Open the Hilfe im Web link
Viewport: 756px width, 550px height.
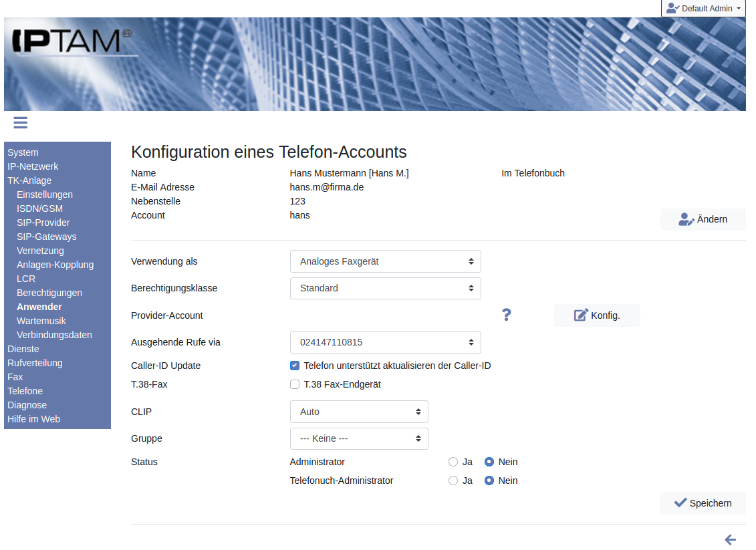coord(33,419)
